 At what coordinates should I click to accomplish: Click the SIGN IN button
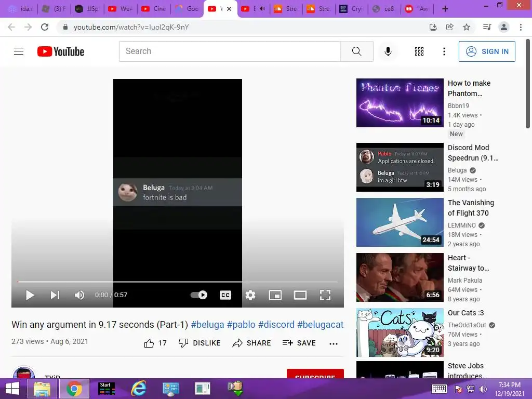(x=486, y=51)
